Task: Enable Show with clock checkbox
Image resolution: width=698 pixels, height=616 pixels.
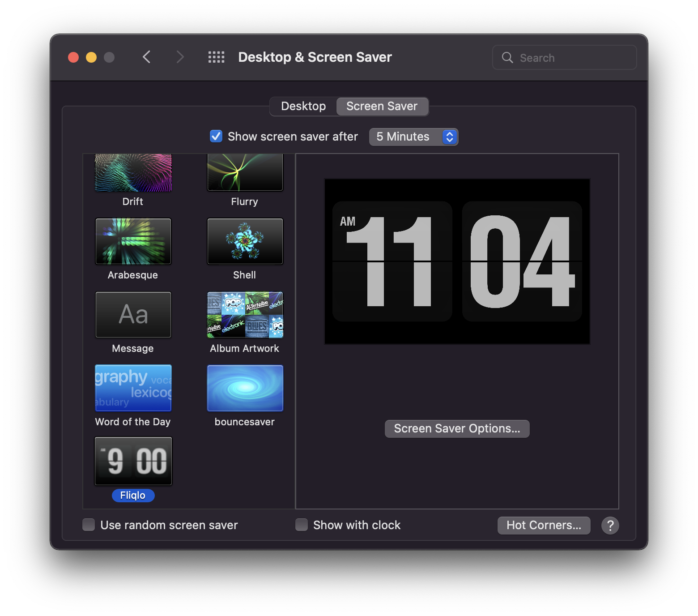Action: tap(302, 525)
